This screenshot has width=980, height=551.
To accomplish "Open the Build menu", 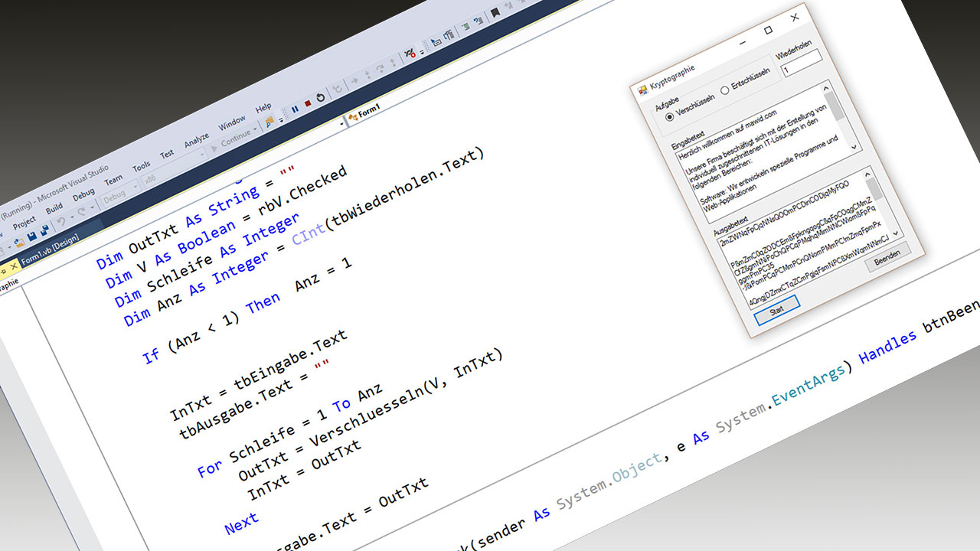I will point(54,207).
